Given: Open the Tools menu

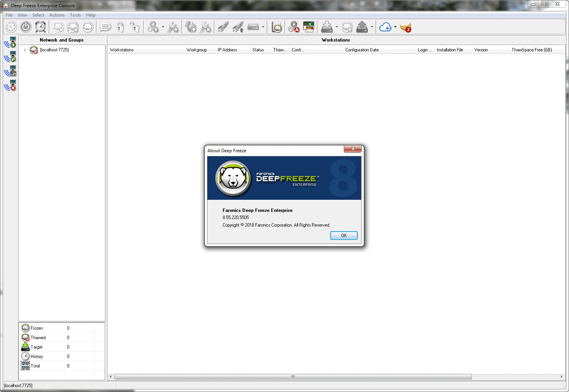Looking at the screenshot, I should coord(75,15).
